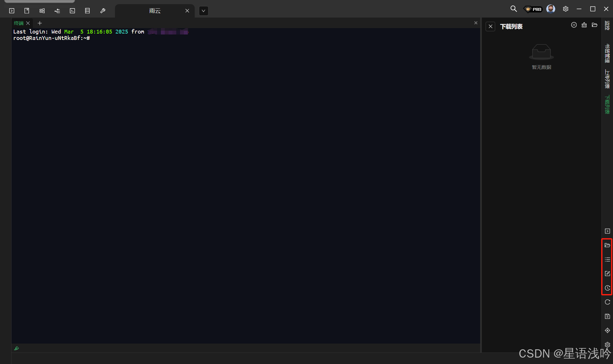Click the PRO crown badge
613x364 pixels.
[x=534, y=9]
